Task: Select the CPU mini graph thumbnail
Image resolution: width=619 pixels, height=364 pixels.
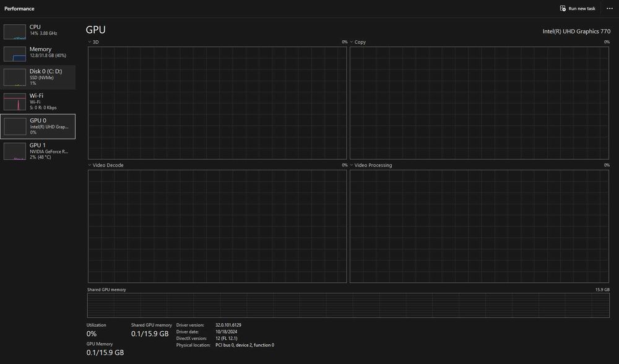Action: (x=15, y=32)
